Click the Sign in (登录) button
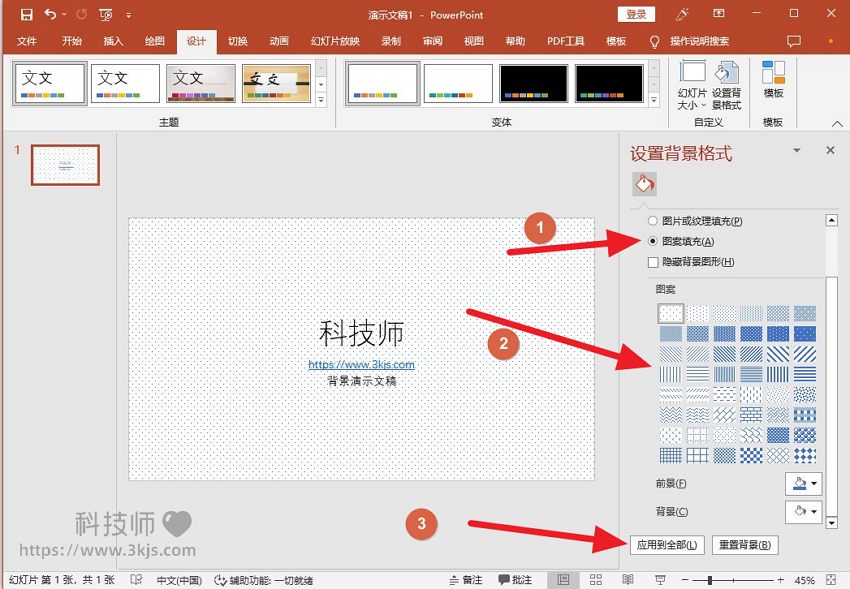The height and width of the screenshot is (589, 850). coord(636,15)
